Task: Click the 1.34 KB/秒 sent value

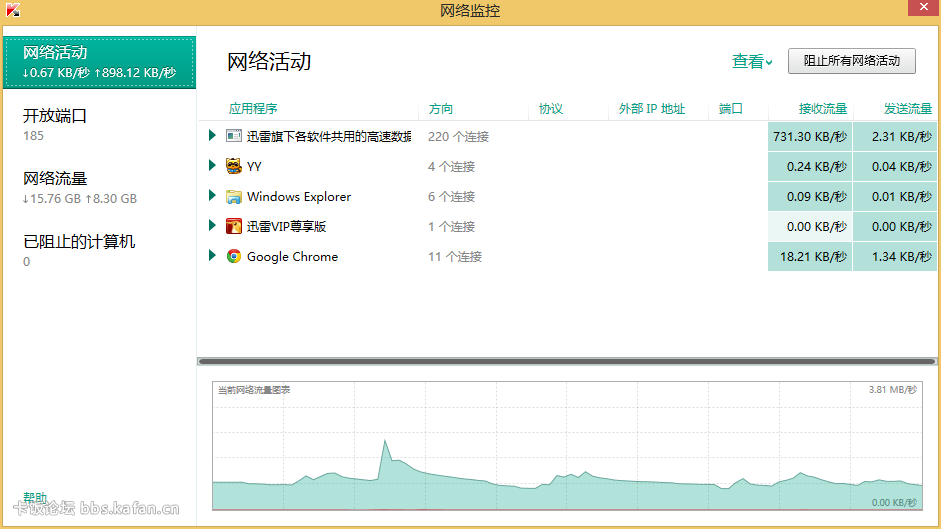Action: (895, 257)
